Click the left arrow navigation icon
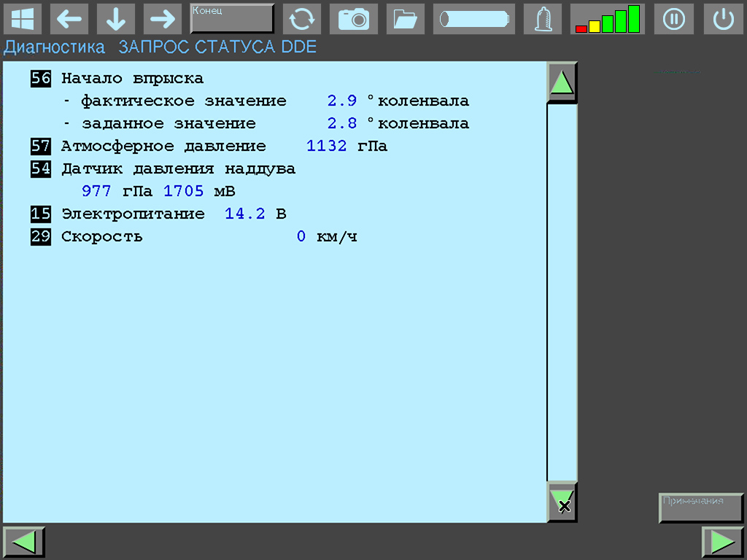The image size is (747, 560). coord(69,19)
